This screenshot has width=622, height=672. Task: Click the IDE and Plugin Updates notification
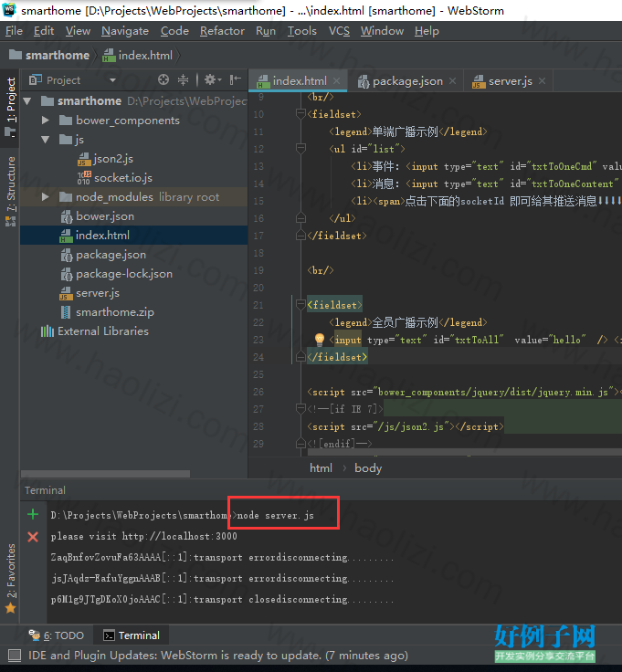click(x=218, y=656)
